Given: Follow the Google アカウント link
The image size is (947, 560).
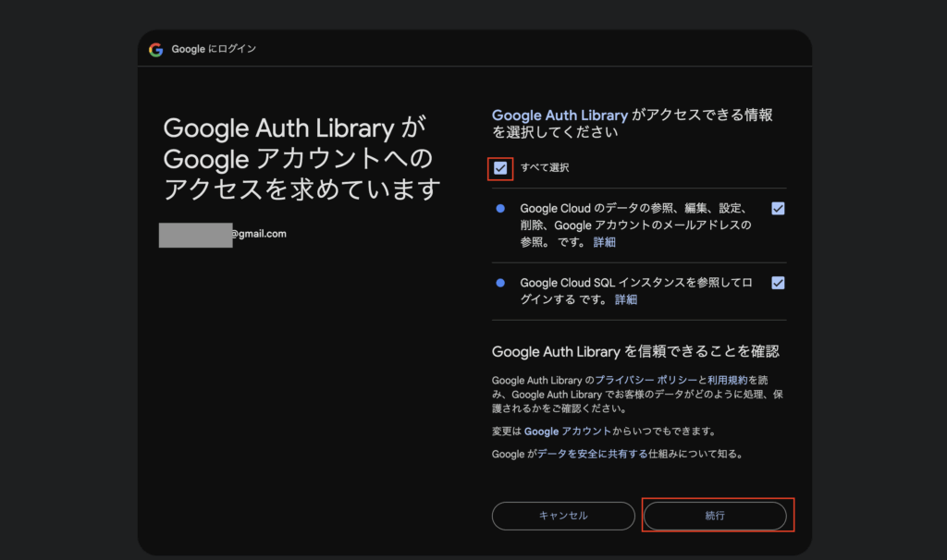Looking at the screenshot, I should 567,432.
